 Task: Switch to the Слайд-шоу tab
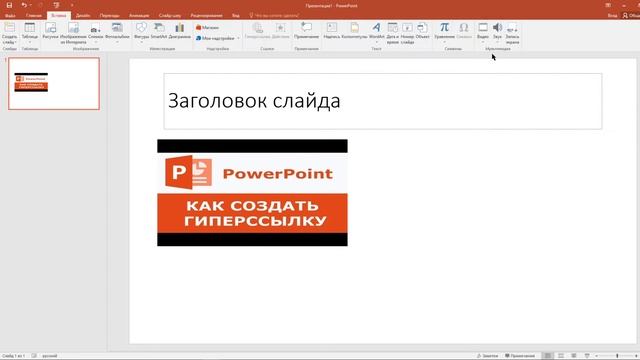170,16
